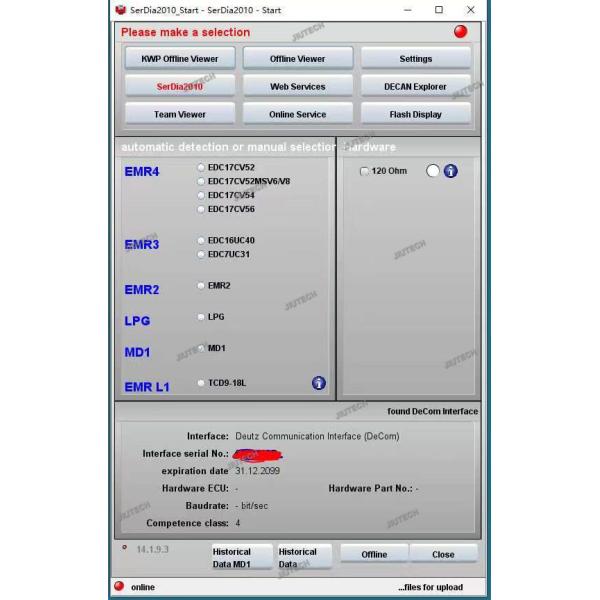Open the blue info icon next to 120 Ohm
This screenshot has height=600, width=600.
click(x=450, y=171)
